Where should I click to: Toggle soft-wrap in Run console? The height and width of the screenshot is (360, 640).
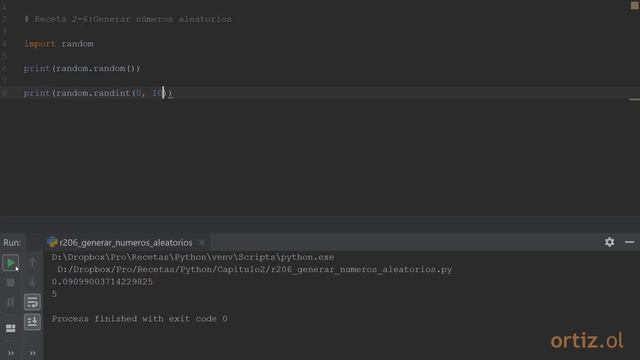pyautogui.click(x=32, y=302)
